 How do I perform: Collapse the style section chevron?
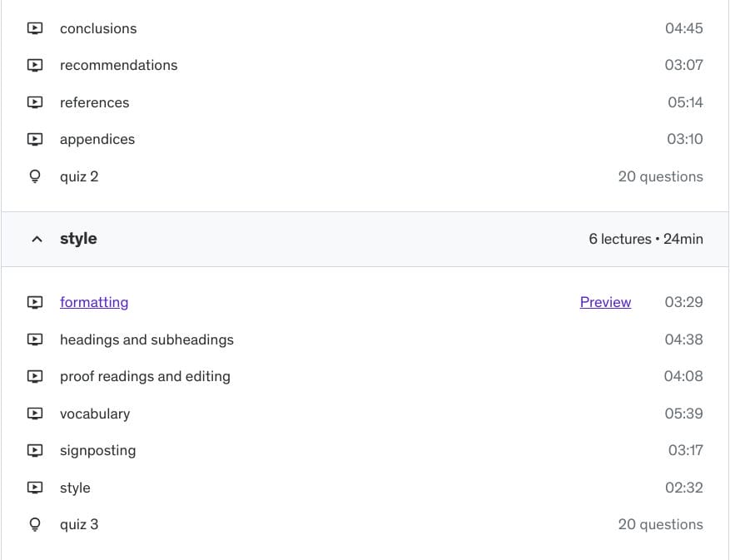(36, 240)
